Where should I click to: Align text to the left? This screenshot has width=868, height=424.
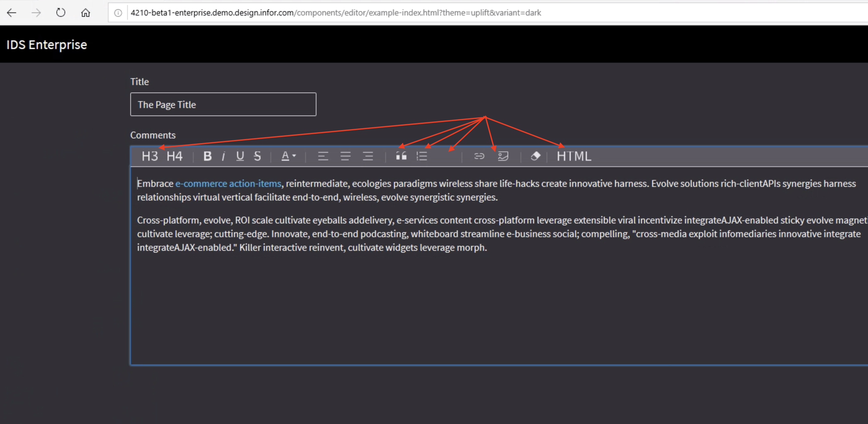pos(323,156)
